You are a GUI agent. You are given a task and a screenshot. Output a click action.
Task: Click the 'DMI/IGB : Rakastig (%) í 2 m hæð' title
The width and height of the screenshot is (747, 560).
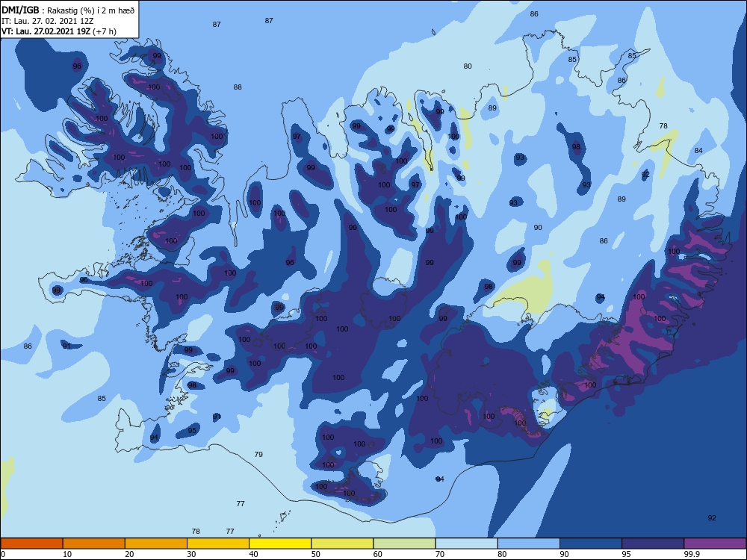[68, 10]
